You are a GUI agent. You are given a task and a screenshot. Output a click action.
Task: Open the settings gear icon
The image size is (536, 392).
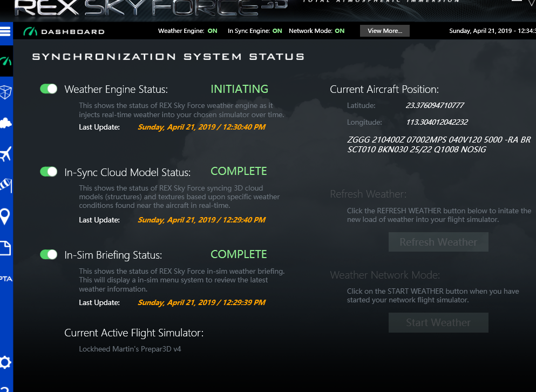pos(5,362)
